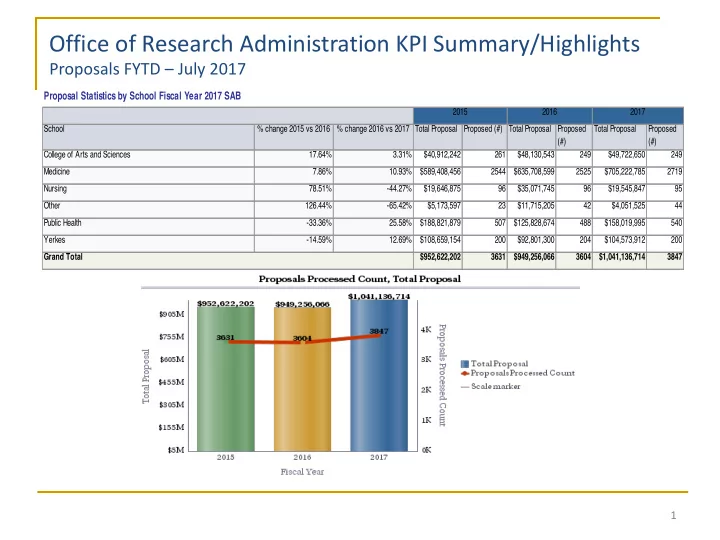Select the green 2015 bar in the chart
This screenshot has height=540, width=720.
click(225, 379)
